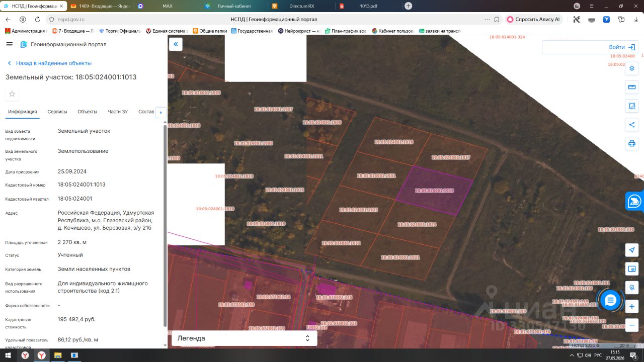Open the chat support bubble
The image size is (644, 362).
(611, 301)
